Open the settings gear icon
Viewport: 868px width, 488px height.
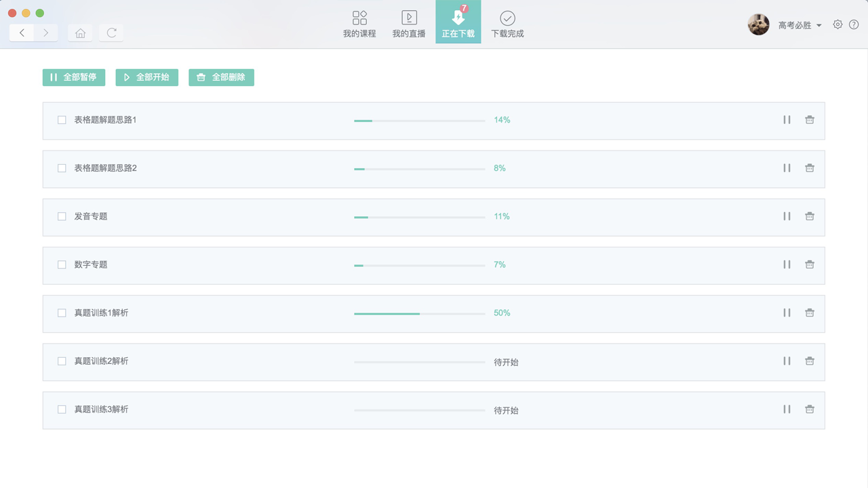point(837,24)
